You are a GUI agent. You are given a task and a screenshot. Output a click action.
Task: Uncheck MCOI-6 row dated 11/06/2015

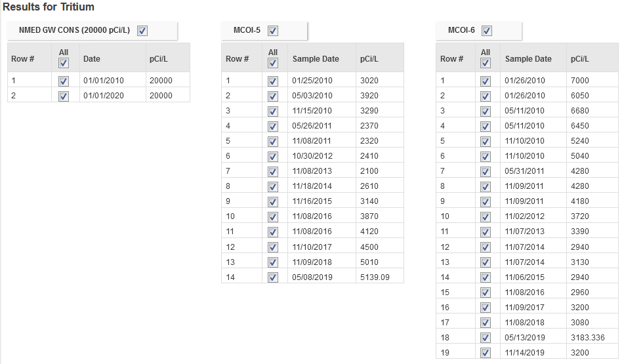pyautogui.click(x=486, y=277)
